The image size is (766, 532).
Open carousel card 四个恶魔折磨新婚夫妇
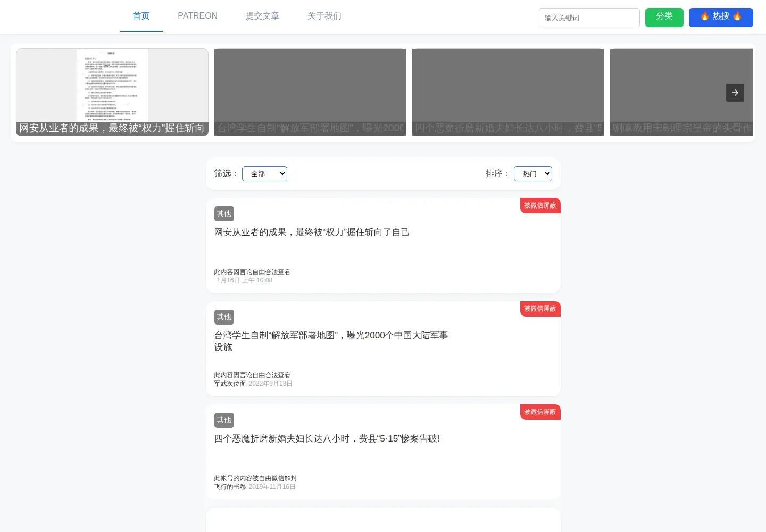click(508, 93)
